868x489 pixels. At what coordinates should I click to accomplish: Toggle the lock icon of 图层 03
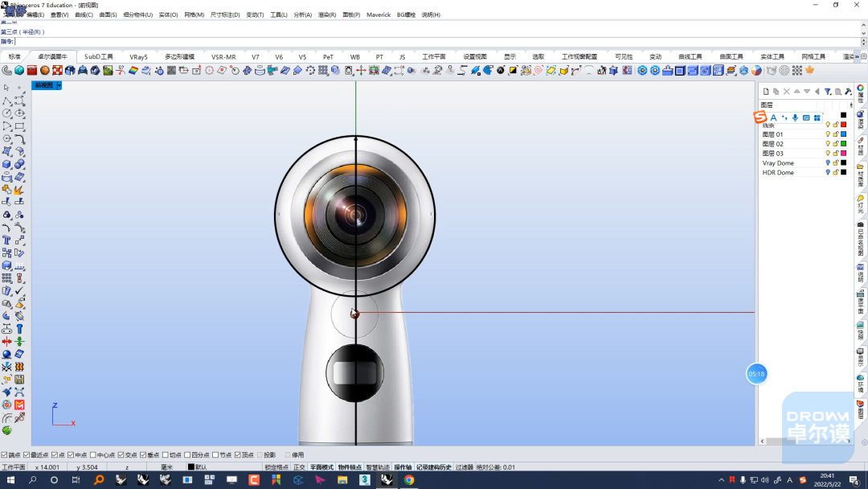pos(835,154)
